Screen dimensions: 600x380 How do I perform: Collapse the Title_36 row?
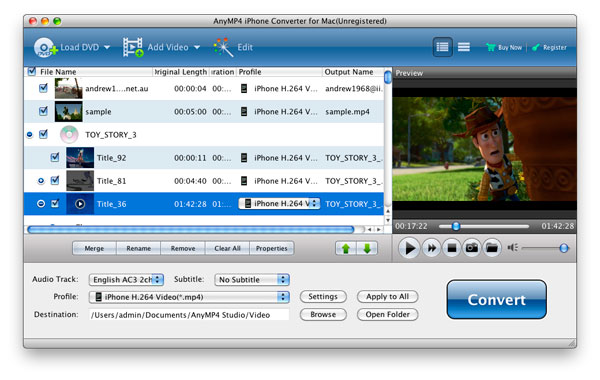[x=41, y=204]
